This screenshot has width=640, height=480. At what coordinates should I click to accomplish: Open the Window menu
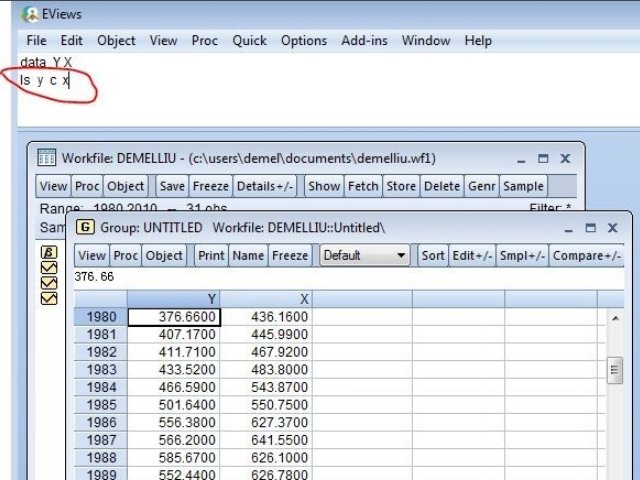[426, 40]
